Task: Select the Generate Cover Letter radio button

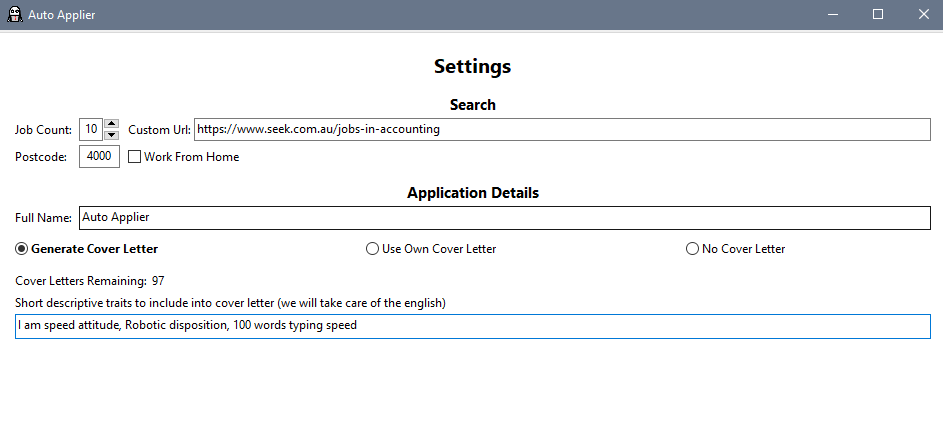Action: (22, 249)
